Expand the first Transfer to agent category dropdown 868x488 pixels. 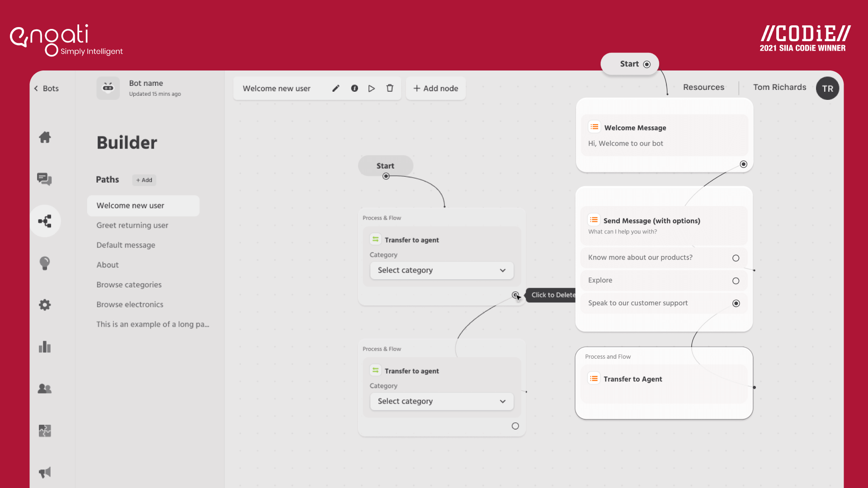click(441, 271)
